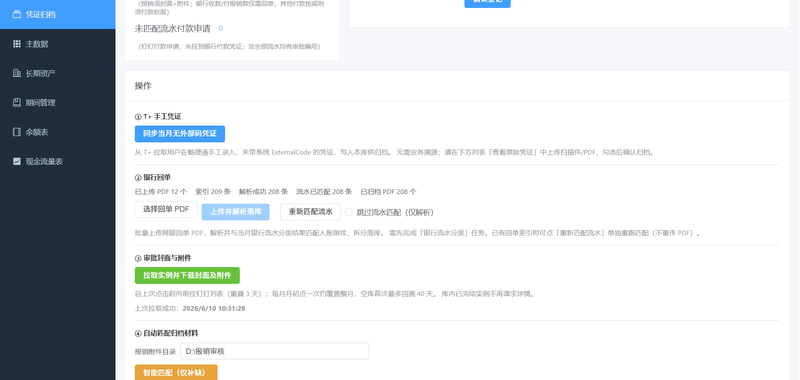This screenshot has width=800, height=380.
Task: Click 智能匹配（仅补缺） button
Action: click(x=176, y=372)
